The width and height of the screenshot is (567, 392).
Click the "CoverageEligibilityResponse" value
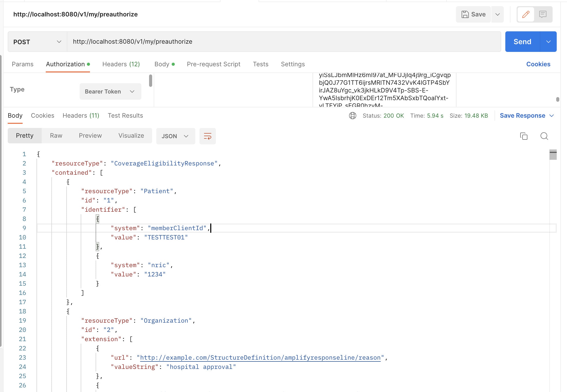pos(164,163)
